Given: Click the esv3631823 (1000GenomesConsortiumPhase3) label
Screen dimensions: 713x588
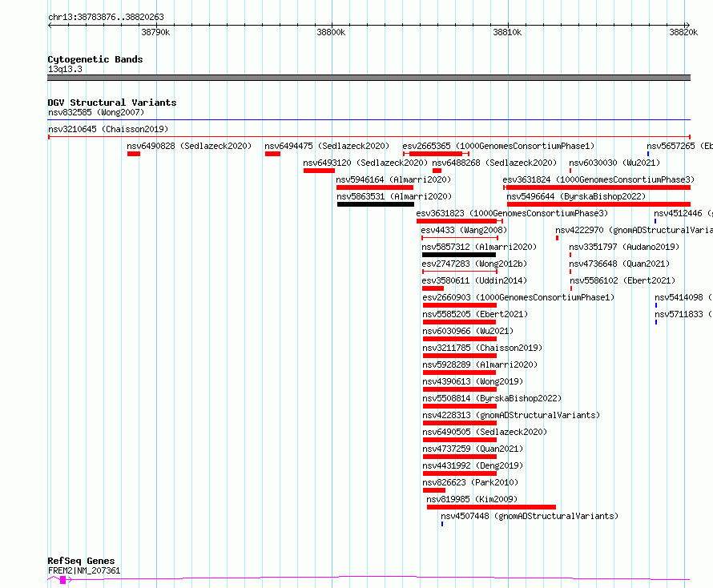Looking at the screenshot, I should [512, 213].
